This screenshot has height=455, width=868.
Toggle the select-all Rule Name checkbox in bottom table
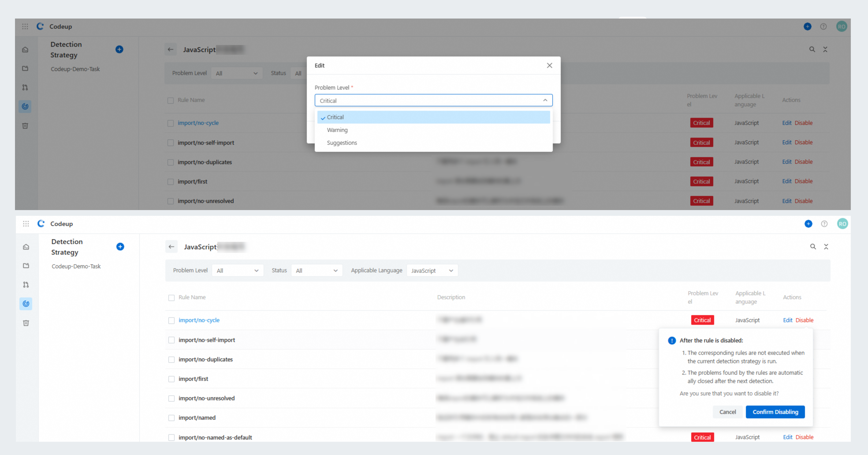[x=171, y=297]
